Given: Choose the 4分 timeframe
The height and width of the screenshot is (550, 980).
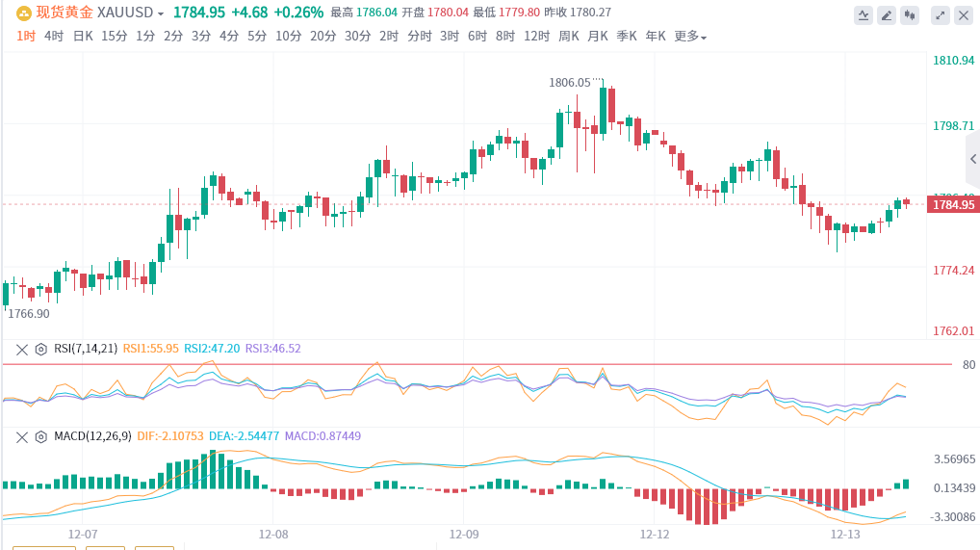Looking at the screenshot, I should [x=229, y=37].
